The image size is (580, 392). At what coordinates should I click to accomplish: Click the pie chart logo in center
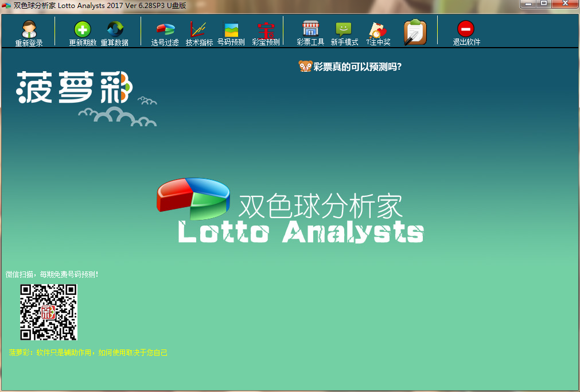(x=193, y=198)
